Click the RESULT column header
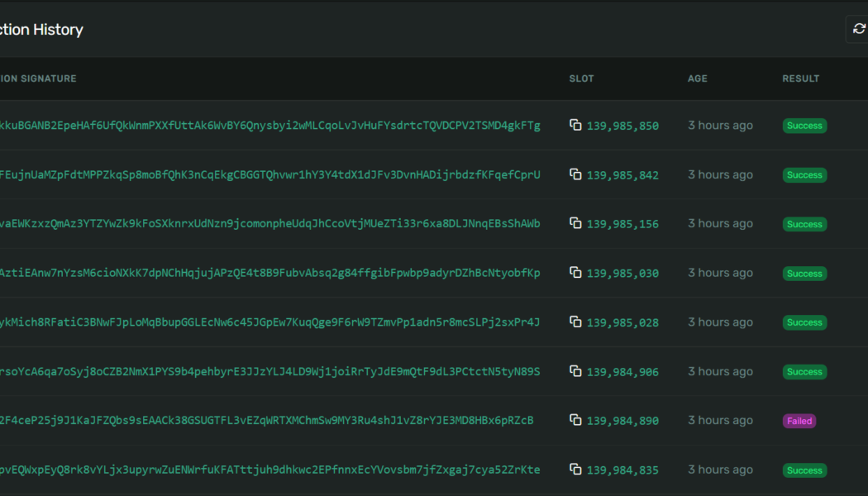Viewport: 868px width, 496px height. coord(799,79)
